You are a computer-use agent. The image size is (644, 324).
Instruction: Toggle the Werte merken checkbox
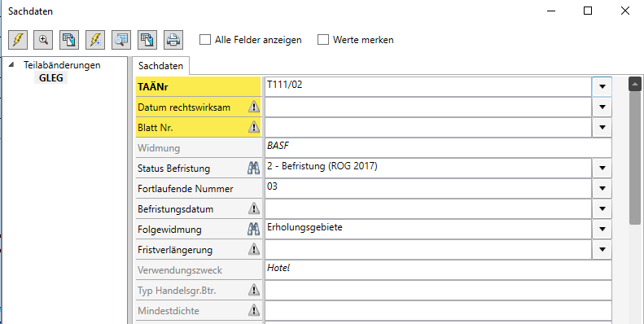click(x=323, y=40)
